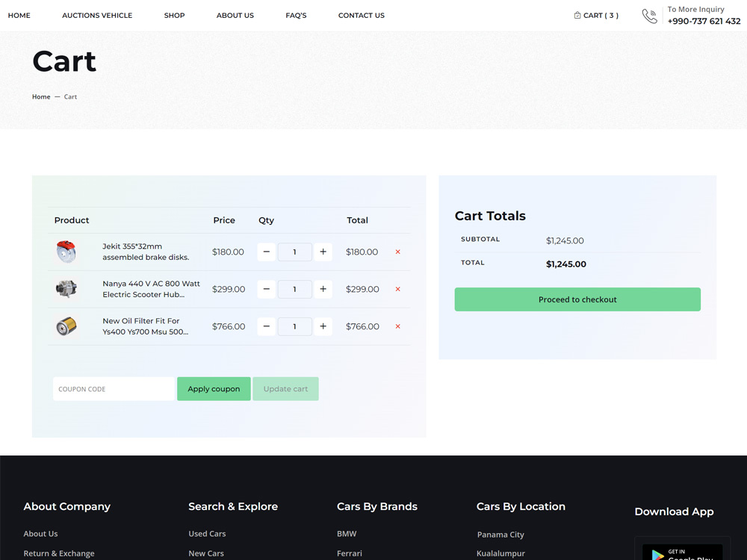The image size is (747, 560).
Task: Open the scooter hub motor thumbnail
Action: coord(66,289)
